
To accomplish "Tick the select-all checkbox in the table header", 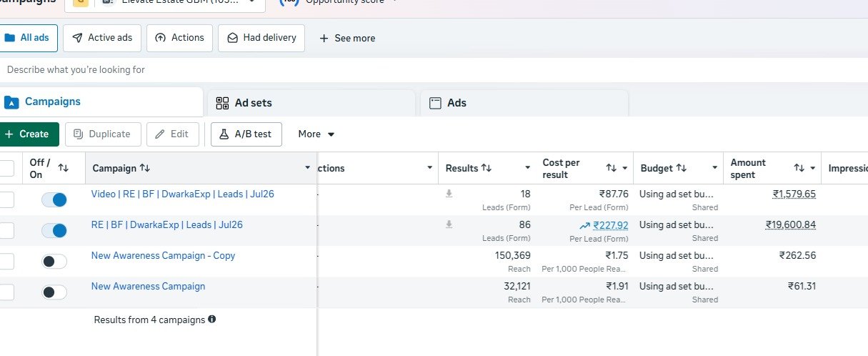I will (5, 168).
